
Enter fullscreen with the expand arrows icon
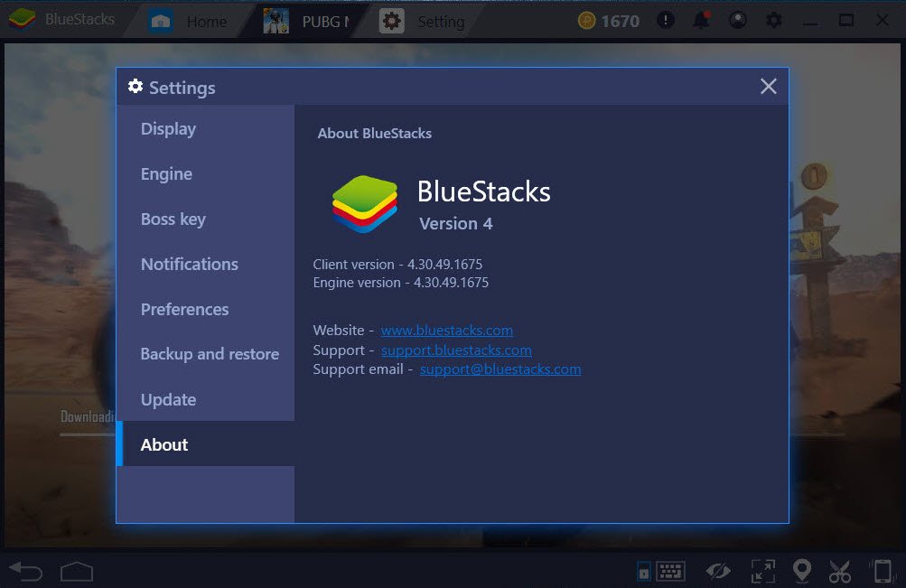tap(763, 571)
